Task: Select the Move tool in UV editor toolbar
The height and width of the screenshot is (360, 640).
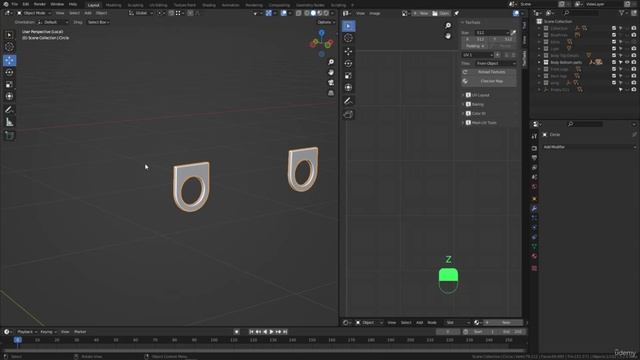Action: click(x=348, y=51)
